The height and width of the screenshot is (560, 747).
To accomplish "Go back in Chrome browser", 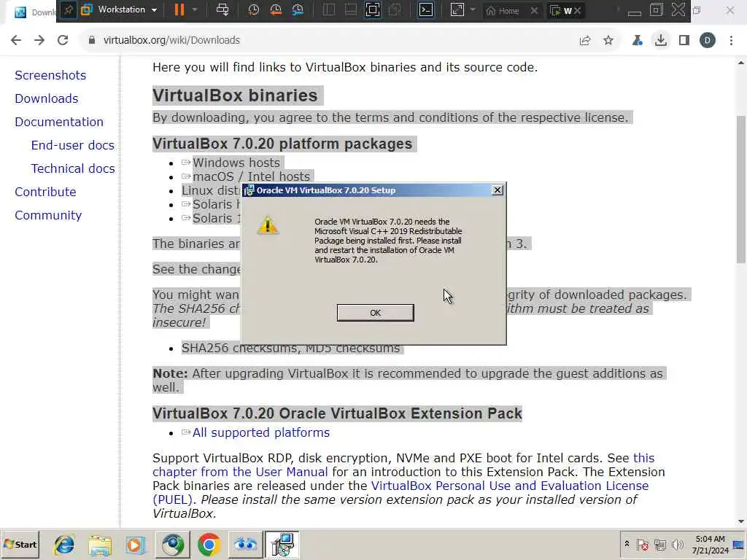I will pos(16,40).
